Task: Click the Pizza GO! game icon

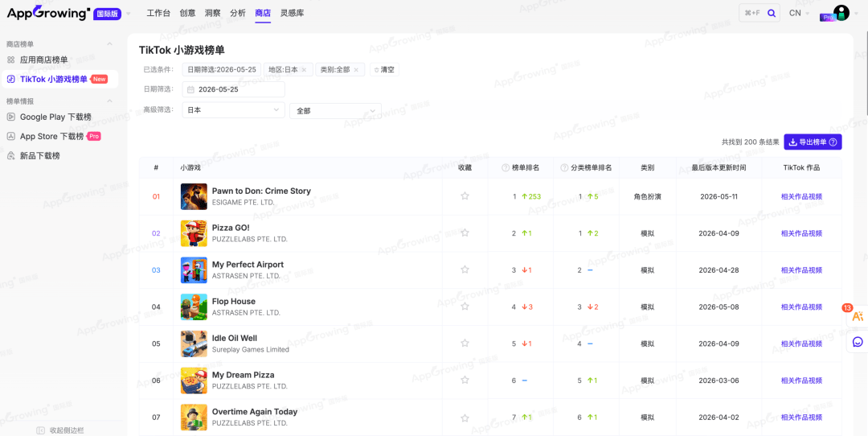Action: point(194,233)
